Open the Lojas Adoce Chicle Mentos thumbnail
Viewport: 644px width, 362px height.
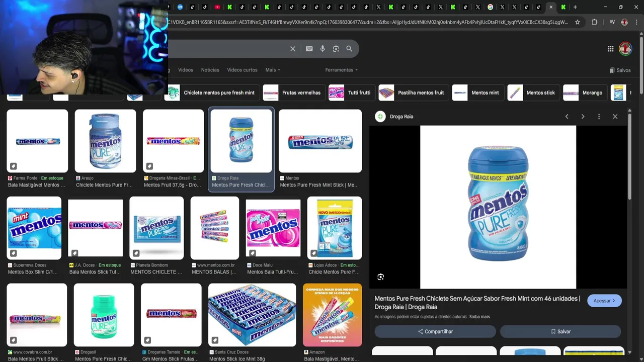pos(335,228)
